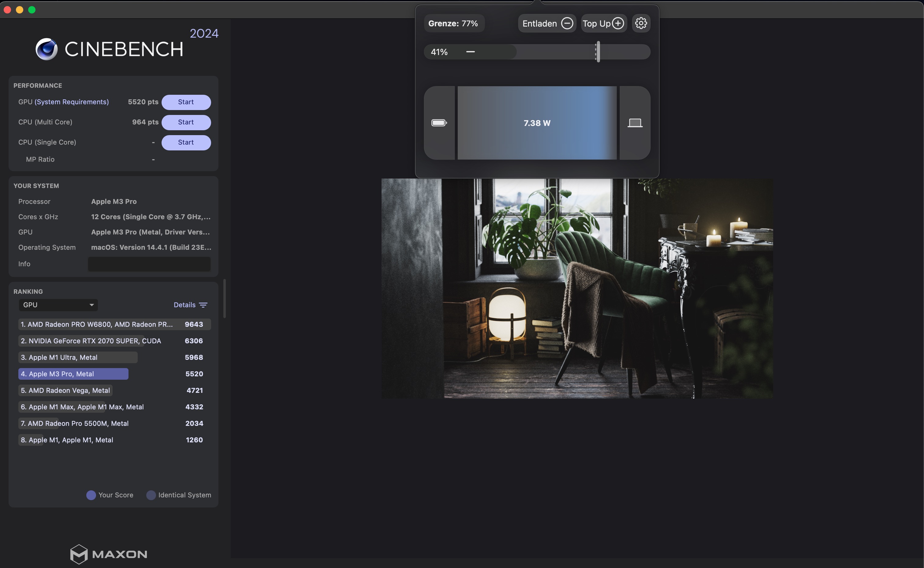
Task: Click the Cinebench logo sphere
Action: click(x=47, y=49)
